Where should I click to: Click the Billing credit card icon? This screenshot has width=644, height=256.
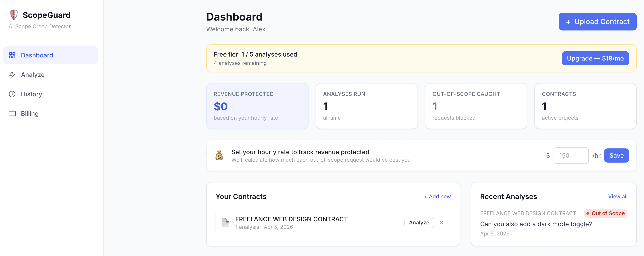[x=12, y=114]
